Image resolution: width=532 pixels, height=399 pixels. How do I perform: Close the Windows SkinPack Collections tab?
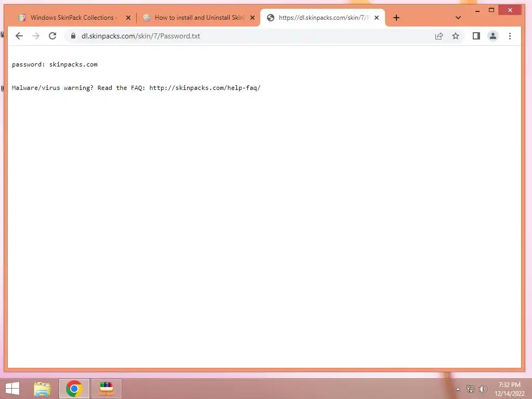pos(128,18)
